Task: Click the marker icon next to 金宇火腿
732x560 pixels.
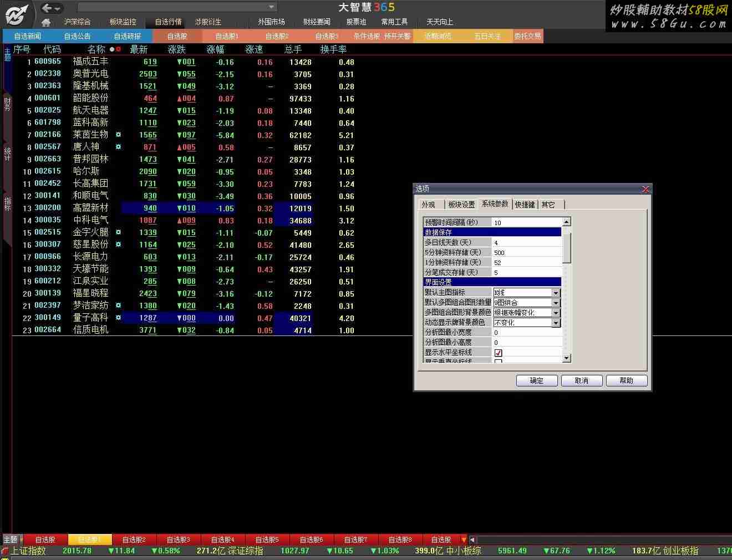Action: 118,232
